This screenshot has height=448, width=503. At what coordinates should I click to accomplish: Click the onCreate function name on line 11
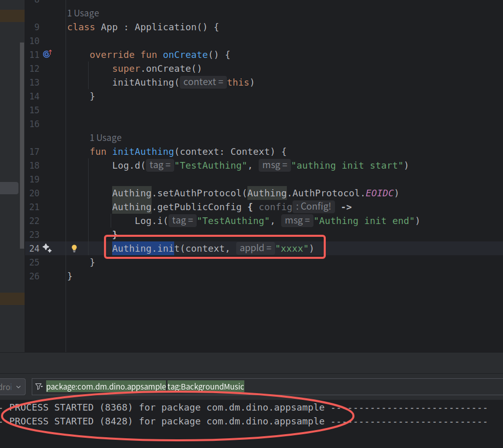tap(185, 54)
